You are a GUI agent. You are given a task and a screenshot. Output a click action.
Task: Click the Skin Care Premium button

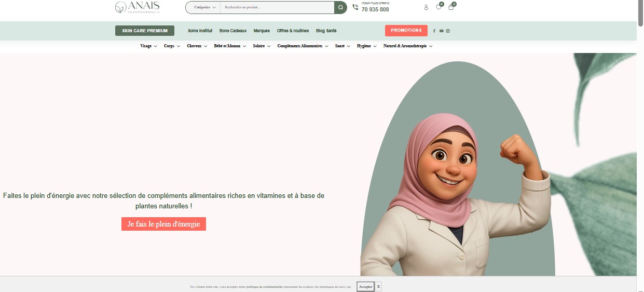pos(145,31)
